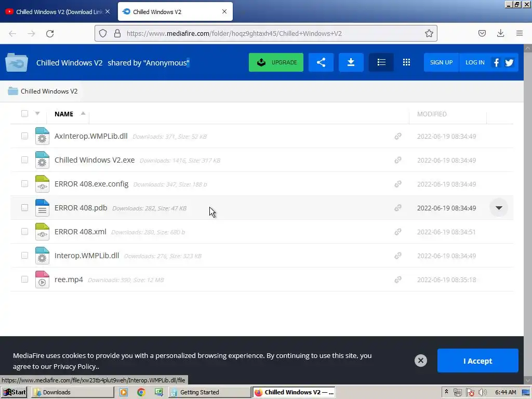
Task: Click the Chrome taskbar icon
Action: pyautogui.click(x=141, y=392)
